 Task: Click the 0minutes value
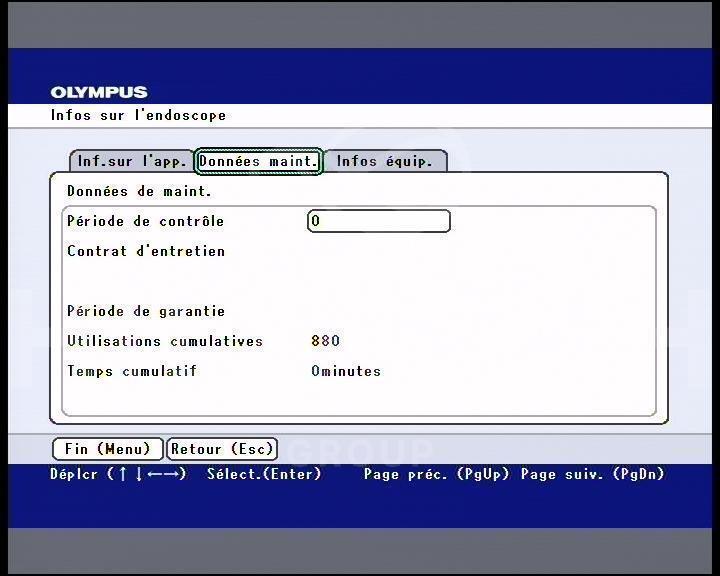click(346, 371)
